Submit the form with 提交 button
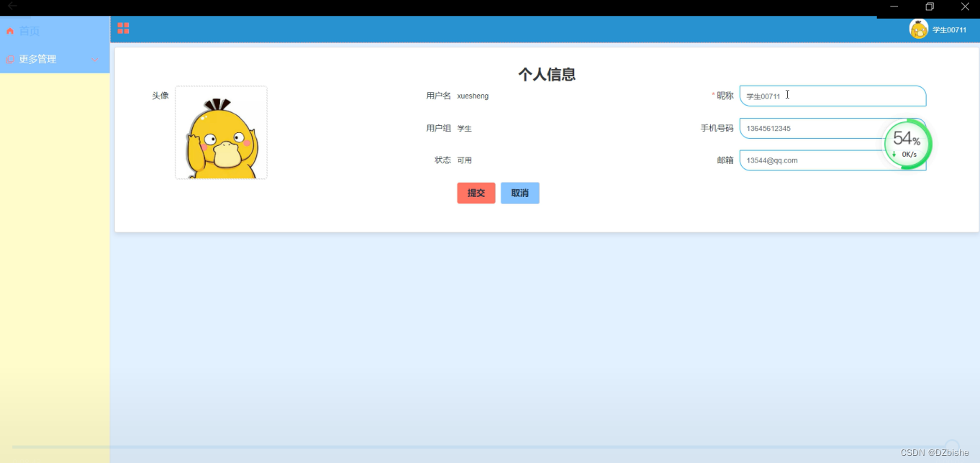Viewport: 980px width, 463px height. (476, 193)
